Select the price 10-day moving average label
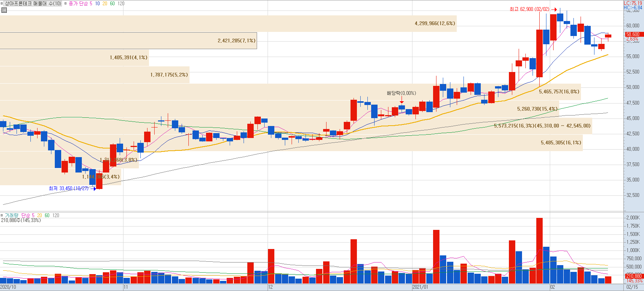This screenshot has width=644, height=291. coord(97,3)
